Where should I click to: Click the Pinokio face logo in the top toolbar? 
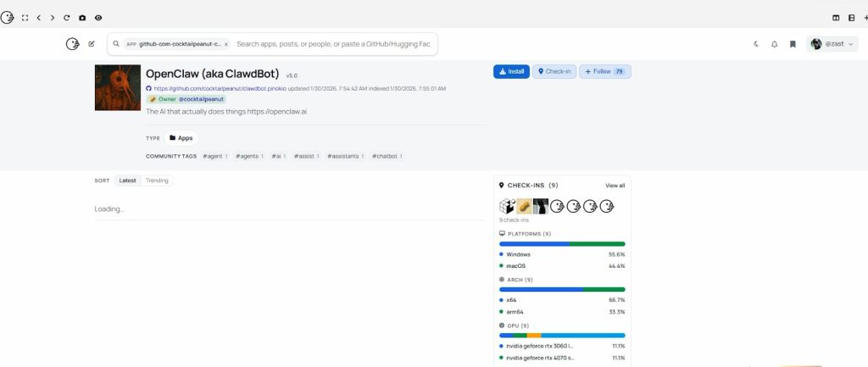pyautogui.click(x=7, y=18)
